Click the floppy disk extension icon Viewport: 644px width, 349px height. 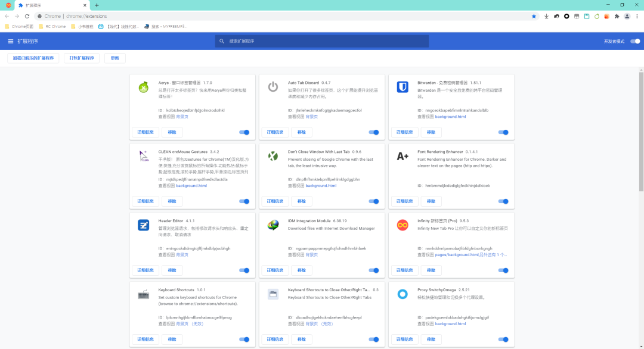click(x=587, y=17)
